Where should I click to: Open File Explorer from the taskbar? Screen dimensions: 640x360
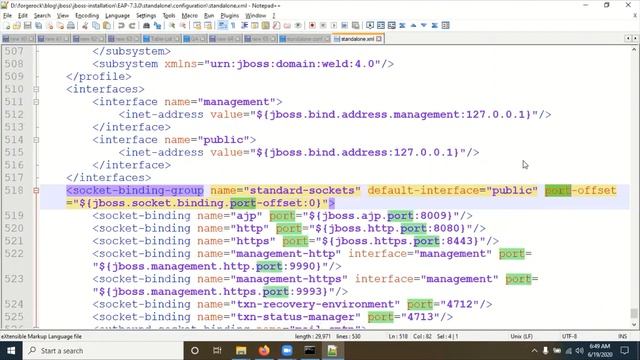coord(241,351)
